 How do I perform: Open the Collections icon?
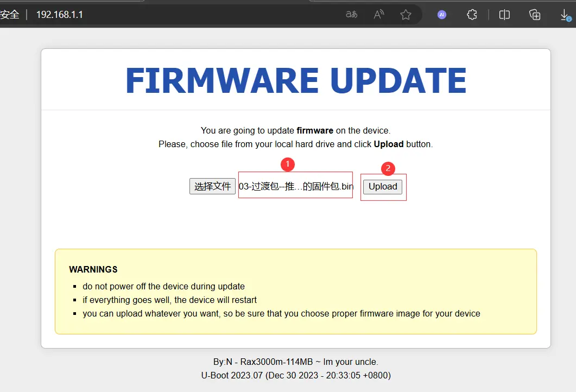click(535, 15)
